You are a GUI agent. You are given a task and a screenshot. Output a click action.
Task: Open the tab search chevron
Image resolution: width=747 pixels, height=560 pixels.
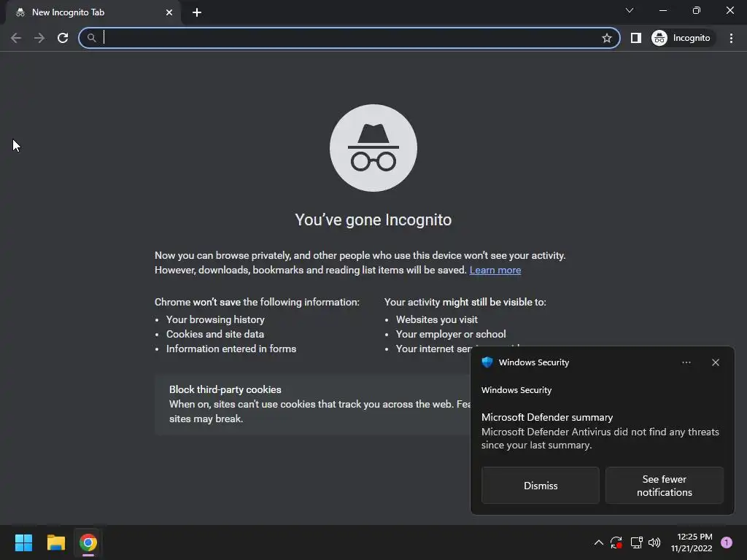(x=630, y=10)
